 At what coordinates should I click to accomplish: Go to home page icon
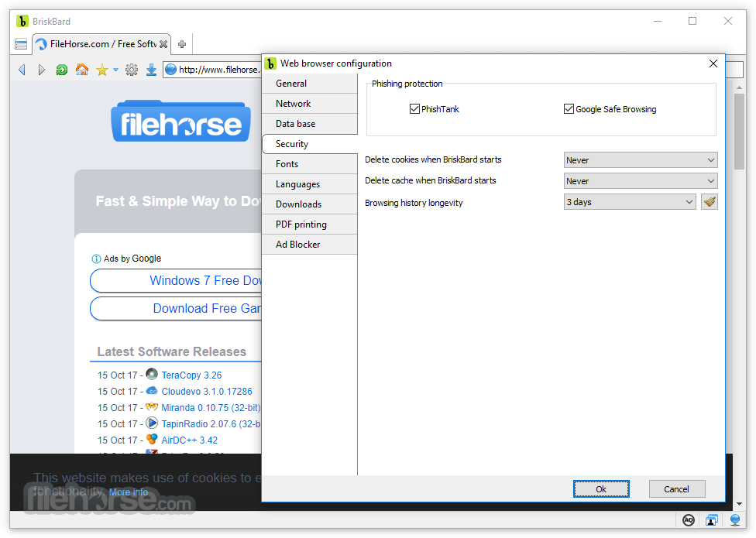[x=82, y=70]
